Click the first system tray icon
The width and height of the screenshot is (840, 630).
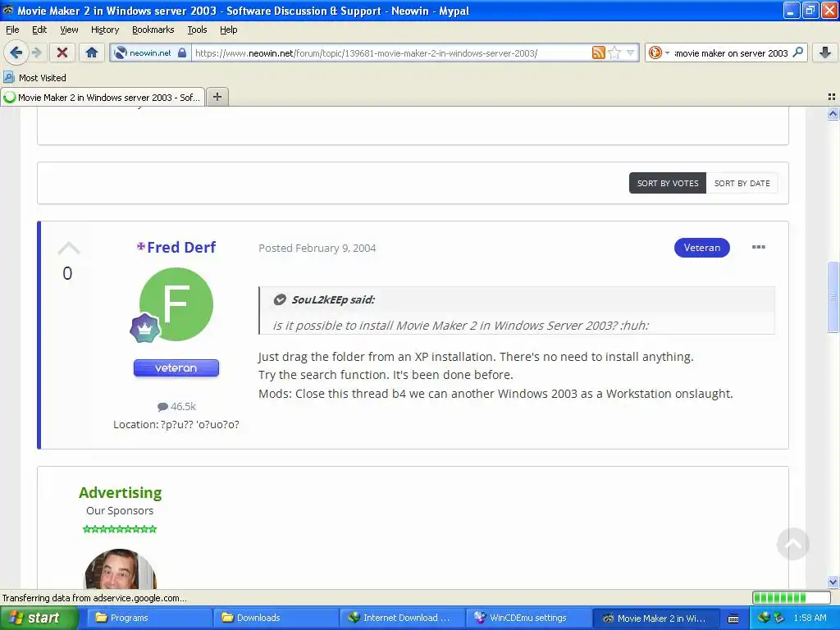(764, 618)
